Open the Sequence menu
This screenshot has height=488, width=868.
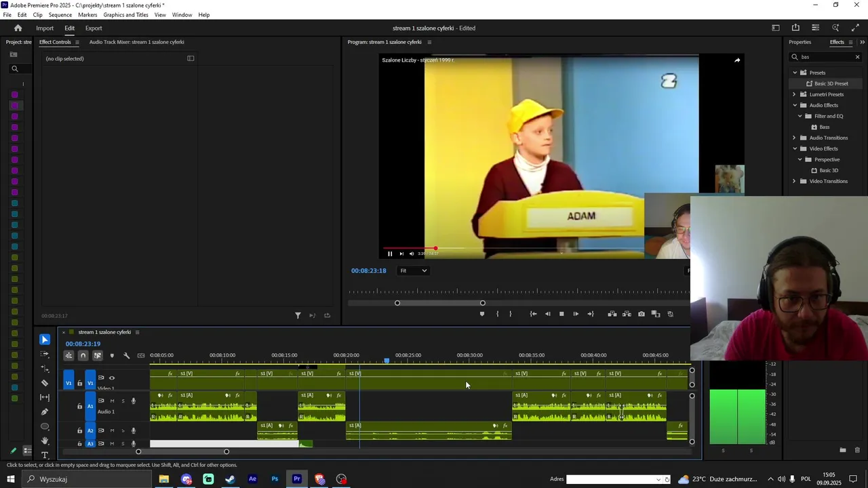point(60,14)
